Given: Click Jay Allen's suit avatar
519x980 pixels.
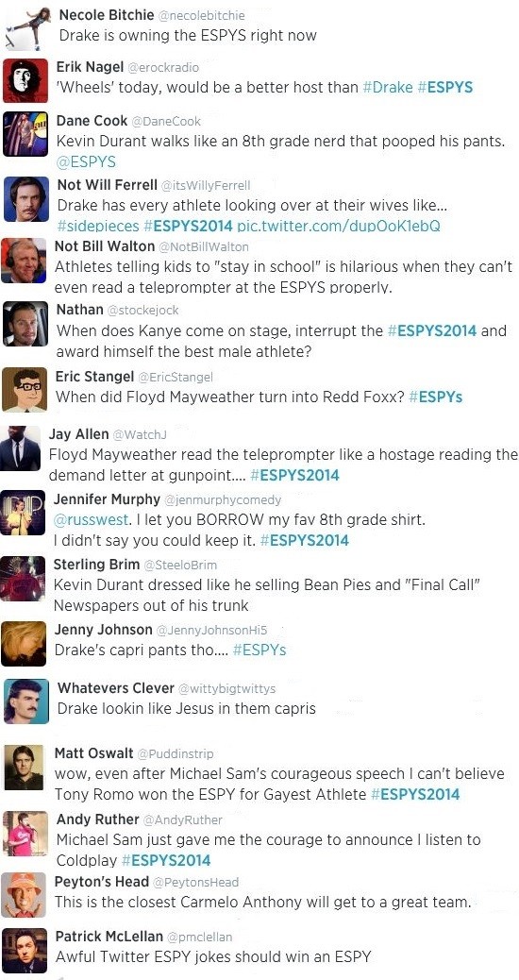Looking at the screenshot, I should click(21, 448).
